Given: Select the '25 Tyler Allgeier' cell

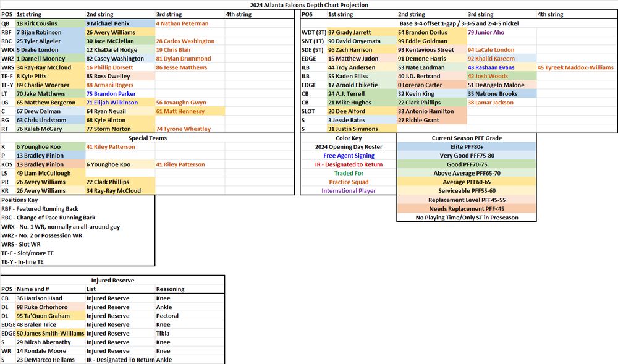Looking at the screenshot, I should click(51, 41).
